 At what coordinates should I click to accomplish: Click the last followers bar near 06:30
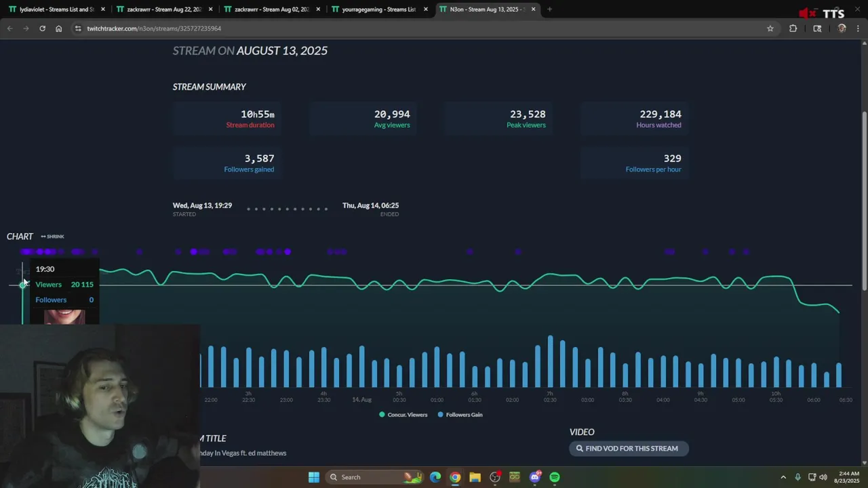(839, 375)
